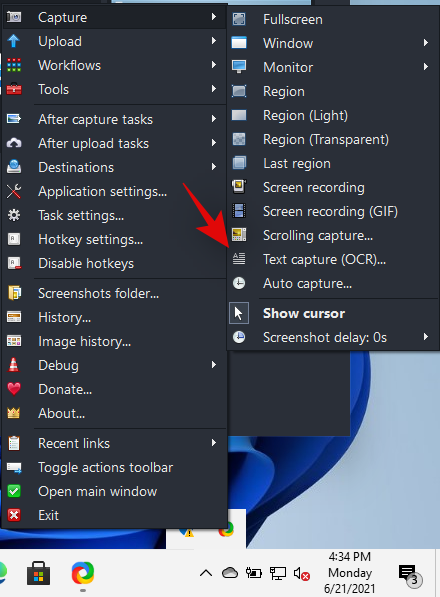The width and height of the screenshot is (440, 597).
Task: Click the Application settings wrench icon
Action: pos(14,191)
